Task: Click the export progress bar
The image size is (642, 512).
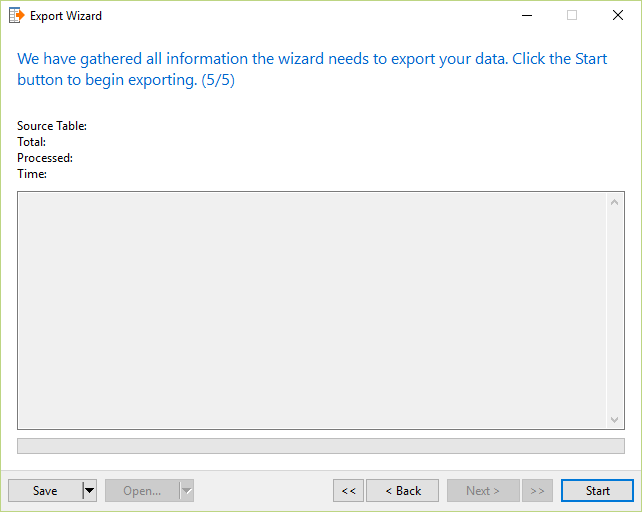Action: pyautogui.click(x=321, y=446)
